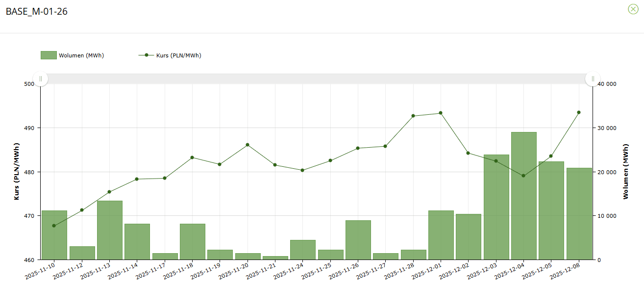Click the Wolumen (MWh) right axis title
This screenshot has height=287, width=644.
coord(625,172)
